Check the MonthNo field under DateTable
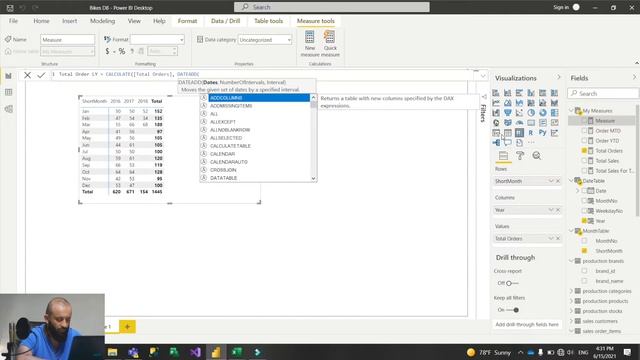 click(x=584, y=201)
